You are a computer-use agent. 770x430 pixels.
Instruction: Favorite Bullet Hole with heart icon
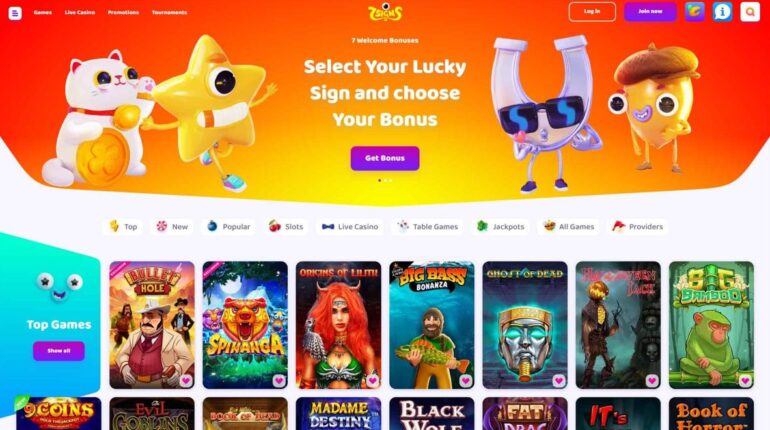point(186,380)
